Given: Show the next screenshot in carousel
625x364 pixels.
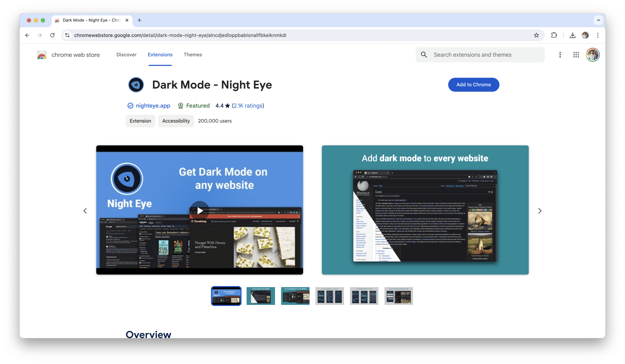Looking at the screenshot, I should coord(540,211).
